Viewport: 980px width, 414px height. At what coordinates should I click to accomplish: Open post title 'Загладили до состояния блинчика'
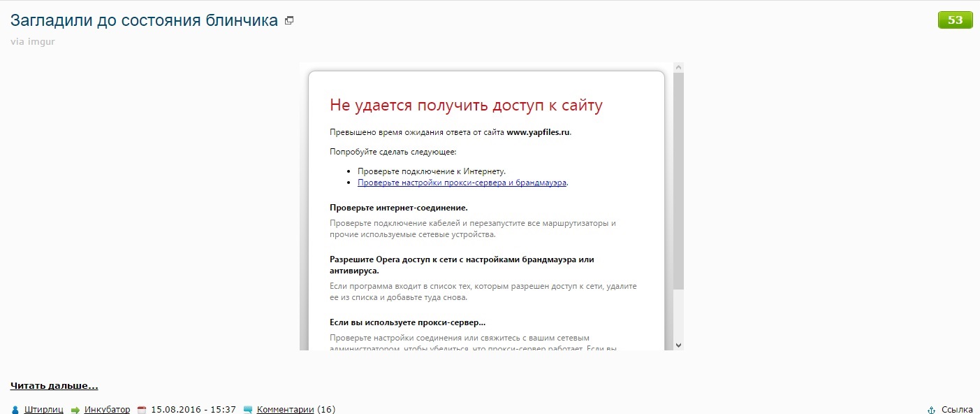144,20
